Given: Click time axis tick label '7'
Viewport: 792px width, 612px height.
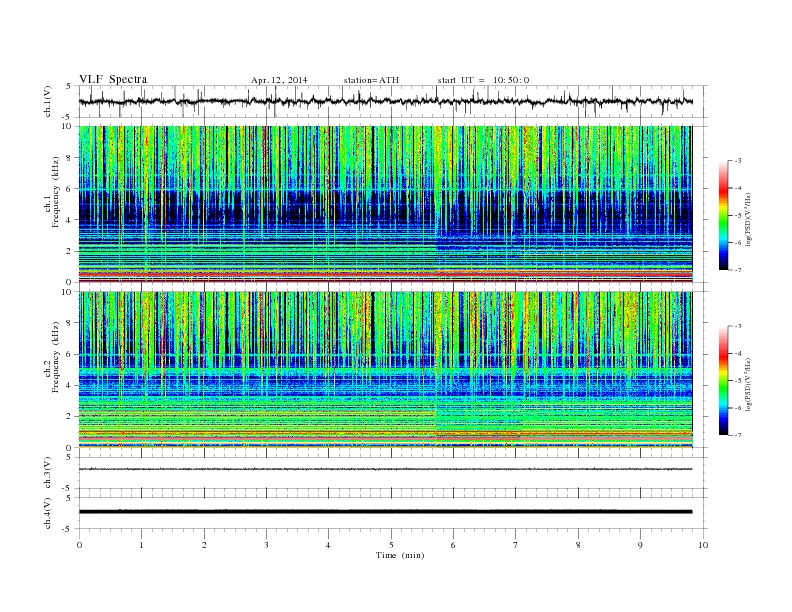Looking at the screenshot, I should 516,545.
